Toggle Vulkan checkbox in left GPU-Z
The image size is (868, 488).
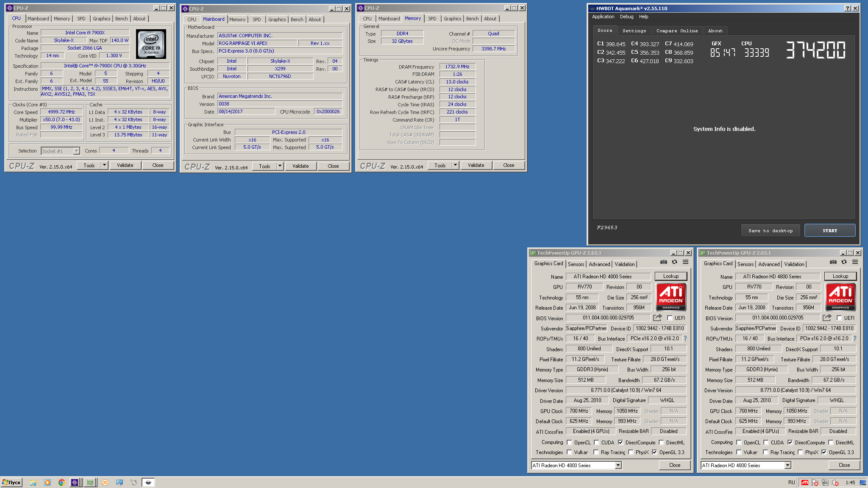click(570, 452)
